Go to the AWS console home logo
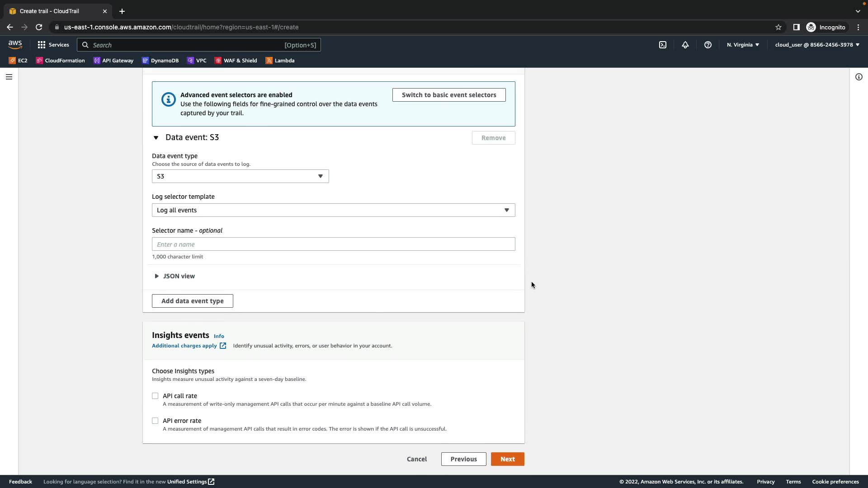The height and width of the screenshot is (488, 868). [15, 44]
